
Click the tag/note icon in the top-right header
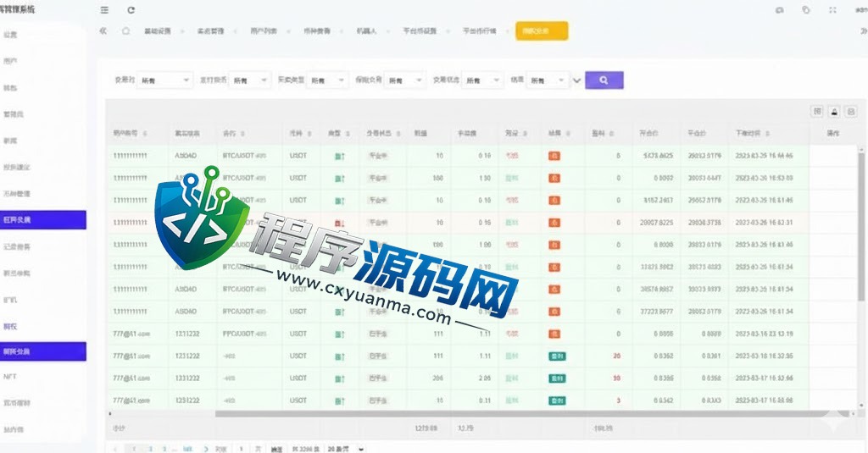tap(806, 10)
